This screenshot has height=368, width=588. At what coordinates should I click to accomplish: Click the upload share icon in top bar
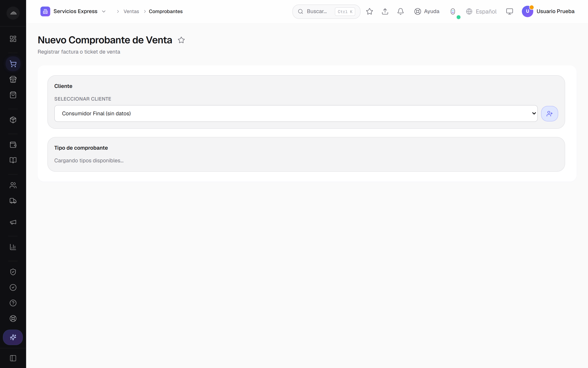point(385,11)
